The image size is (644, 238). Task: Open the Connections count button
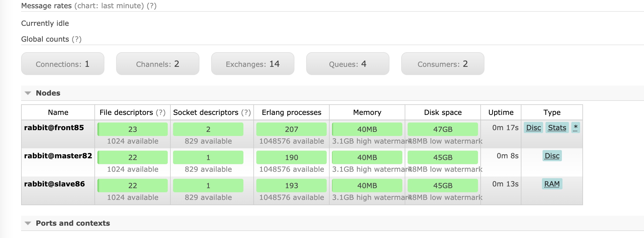[62, 64]
